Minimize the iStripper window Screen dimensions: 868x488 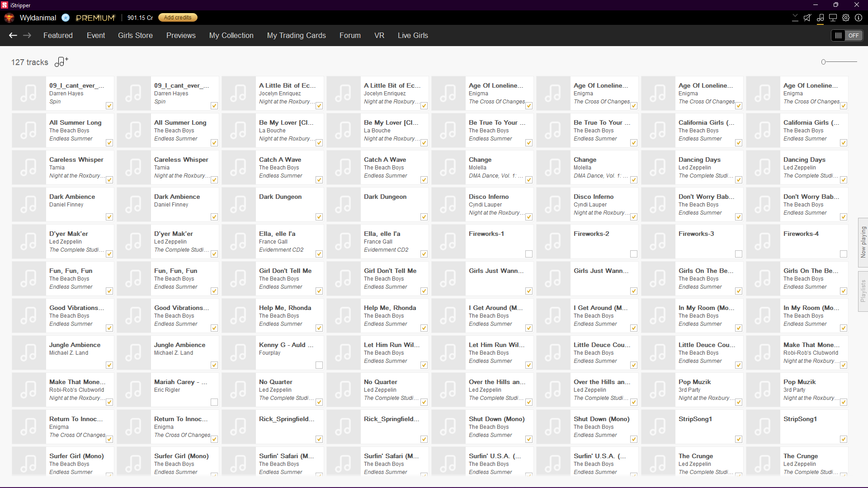point(816,5)
